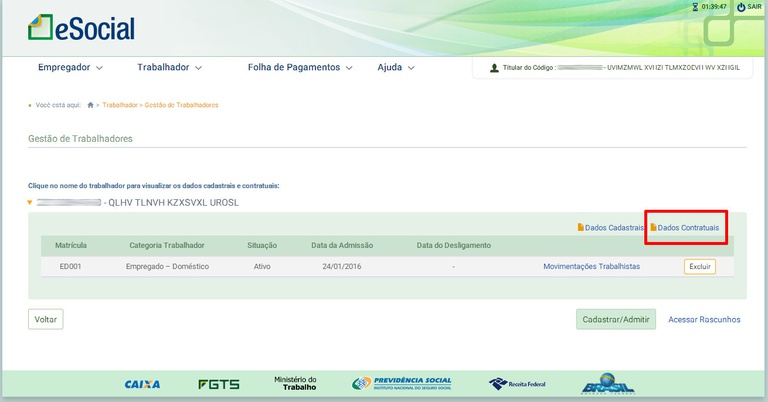Click the home icon in breadcrumb
This screenshot has height=402, width=768.
click(x=90, y=105)
